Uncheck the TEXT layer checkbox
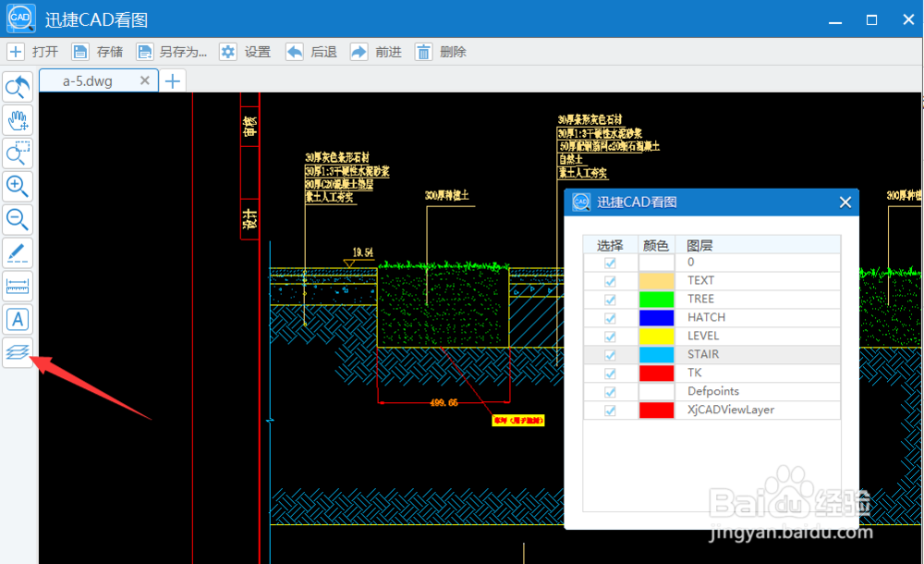The image size is (924, 564). (x=610, y=281)
